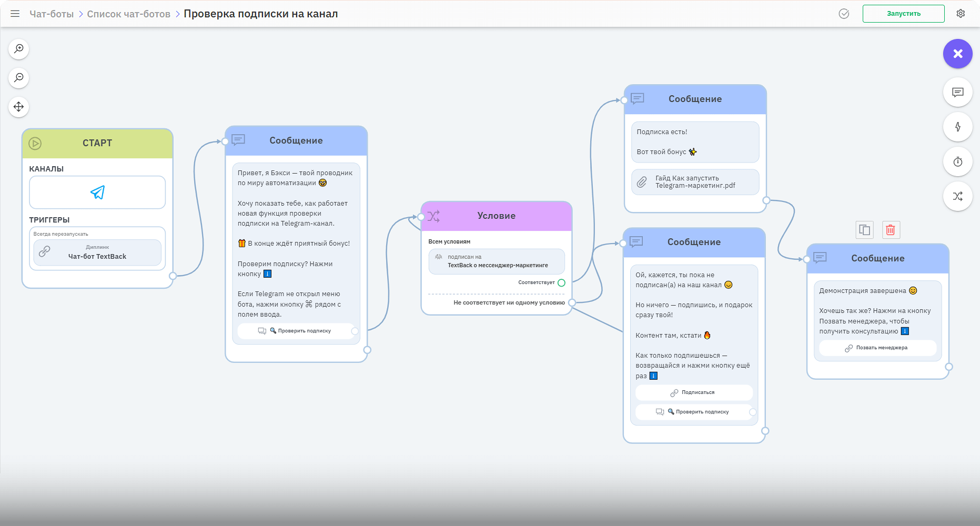Viewport: 980px width, 526px height.
Task: Click the saved status checkmark icon
Action: (844, 14)
